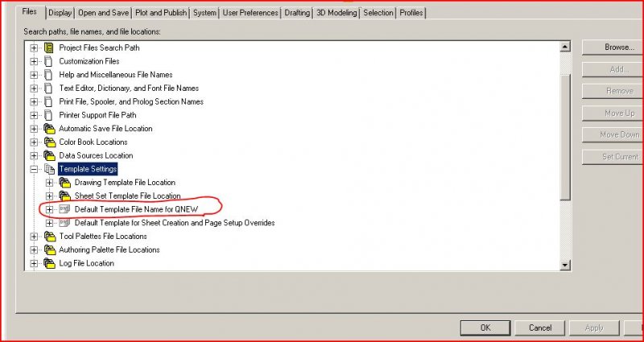Switch to the Drafting tab
Image resolution: width=644 pixels, height=342 pixels.
click(x=297, y=13)
